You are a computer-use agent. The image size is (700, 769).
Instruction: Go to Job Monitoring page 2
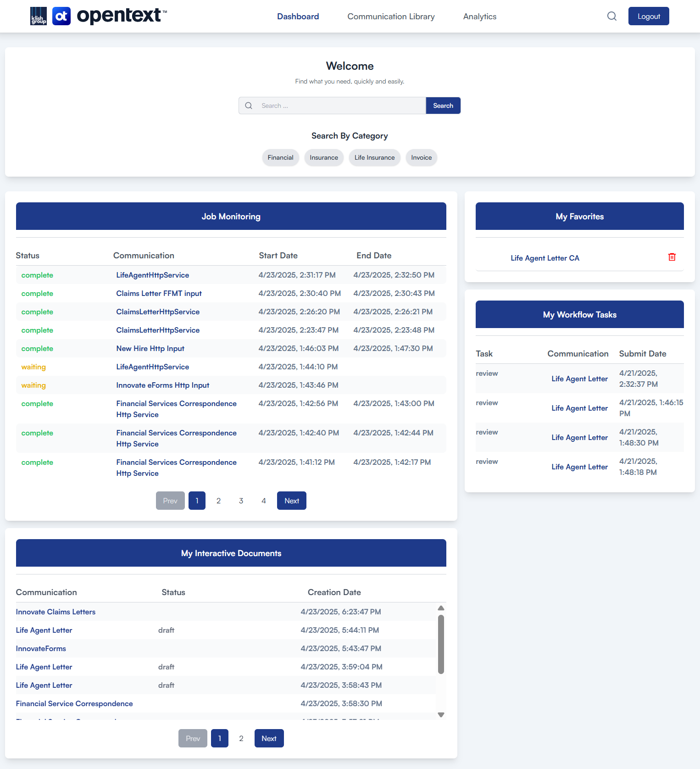tap(218, 501)
